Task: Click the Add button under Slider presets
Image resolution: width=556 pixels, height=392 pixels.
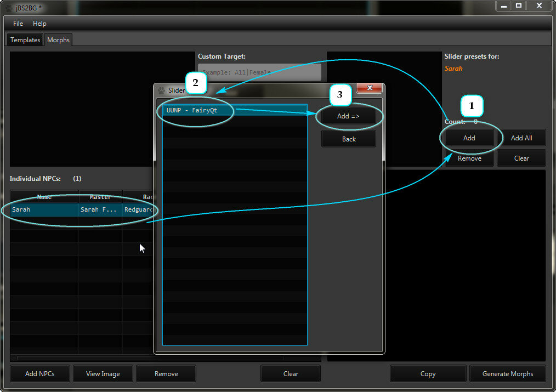Action: 469,138
